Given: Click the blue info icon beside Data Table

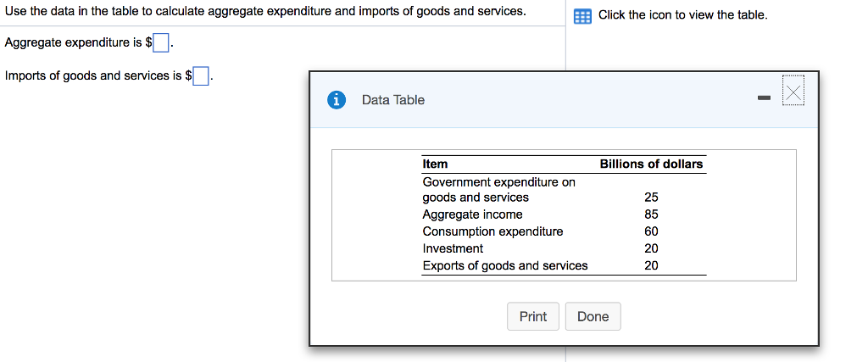Looking at the screenshot, I should 337,100.
